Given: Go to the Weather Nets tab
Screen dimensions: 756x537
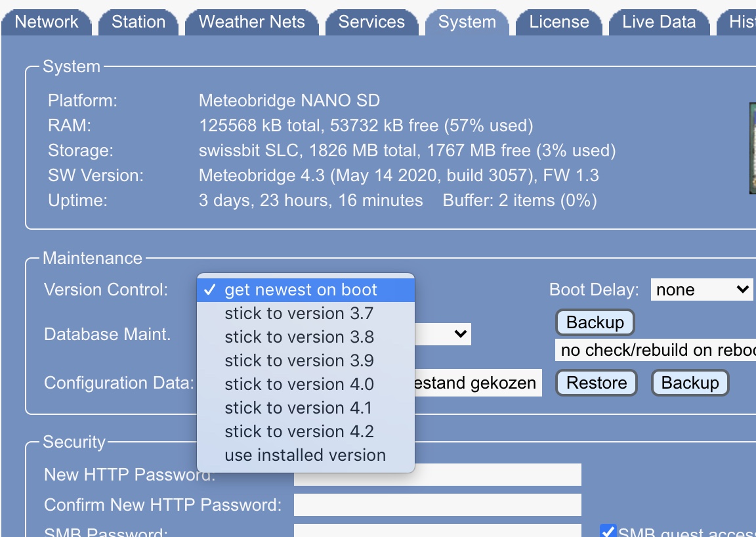Looking at the screenshot, I should pos(251,22).
